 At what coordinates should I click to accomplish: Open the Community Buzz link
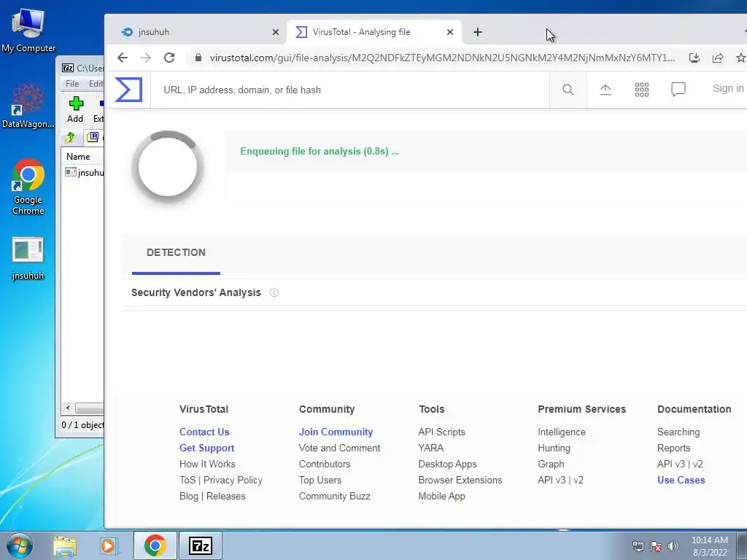tap(334, 496)
